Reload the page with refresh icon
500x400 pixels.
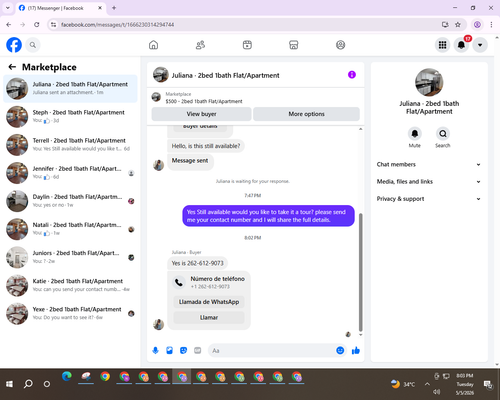pos(37,25)
